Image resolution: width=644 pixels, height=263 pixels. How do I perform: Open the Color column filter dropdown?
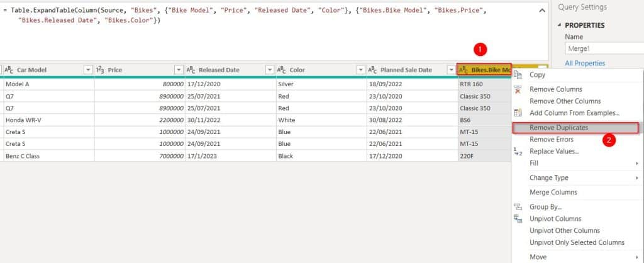[360, 70]
